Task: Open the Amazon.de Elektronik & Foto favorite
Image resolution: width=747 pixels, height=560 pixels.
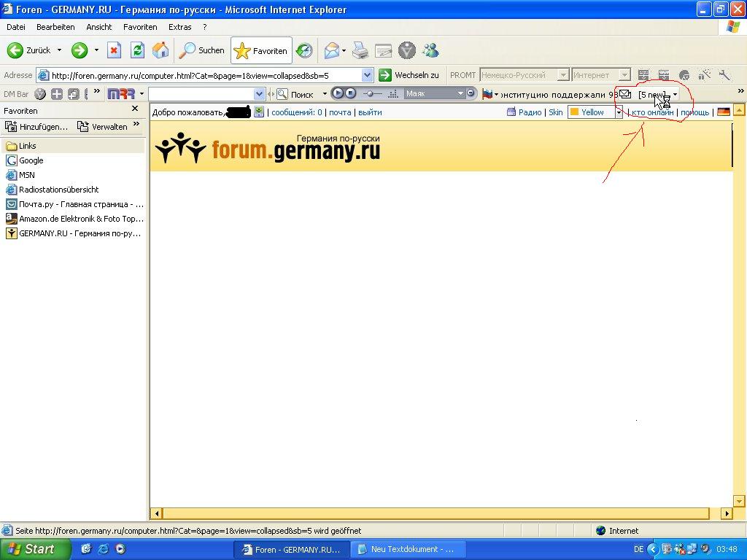Action: pos(74,219)
